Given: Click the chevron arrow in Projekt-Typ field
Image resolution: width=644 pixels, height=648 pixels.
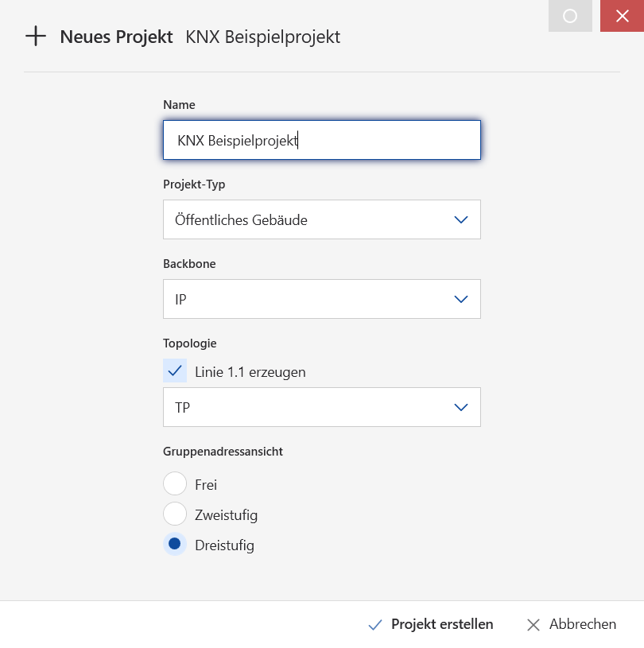Looking at the screenshot, I should pos(460,220).
